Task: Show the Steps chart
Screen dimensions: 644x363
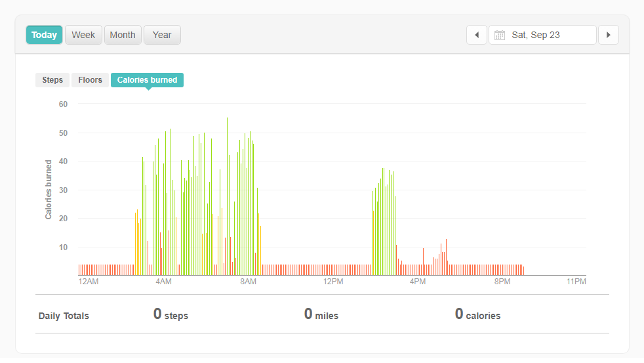Action: pyautogui.click(x=52, y=80)
